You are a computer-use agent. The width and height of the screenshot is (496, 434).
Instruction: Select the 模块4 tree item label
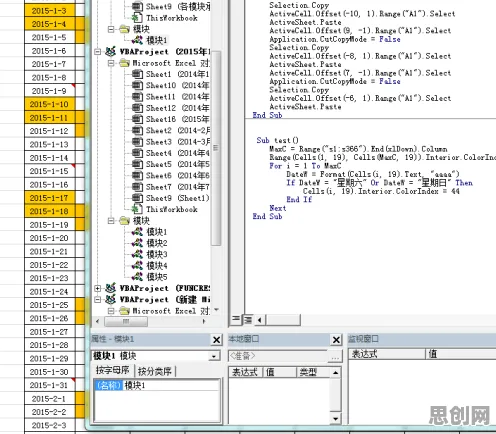point(157,266)
